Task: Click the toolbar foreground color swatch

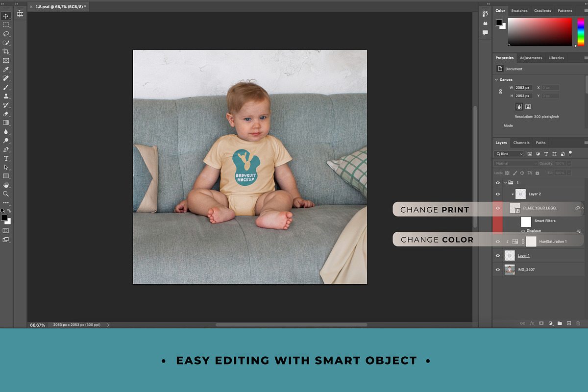Action: 4,218
